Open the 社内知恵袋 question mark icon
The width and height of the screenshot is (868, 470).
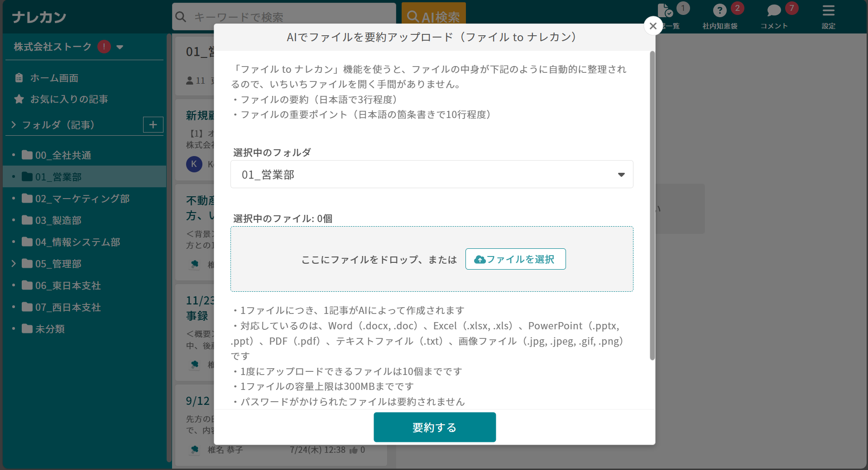[719, 11]
